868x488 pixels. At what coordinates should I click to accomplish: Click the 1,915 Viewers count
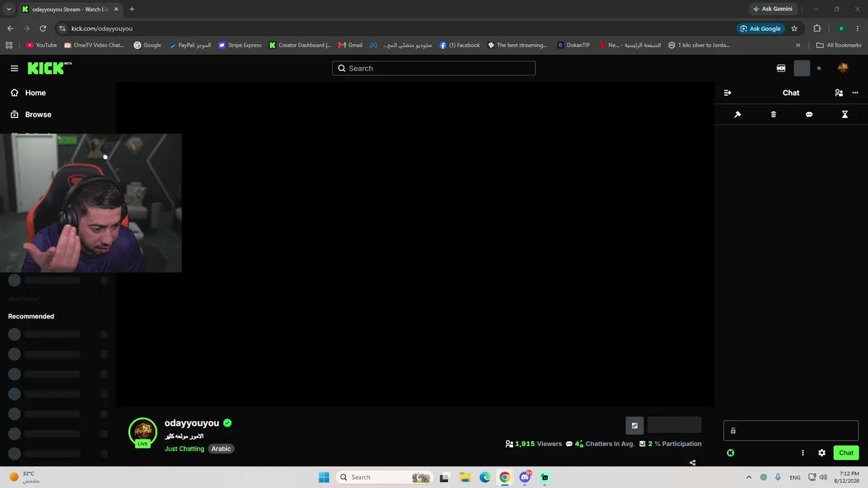(x=534, y=444)
